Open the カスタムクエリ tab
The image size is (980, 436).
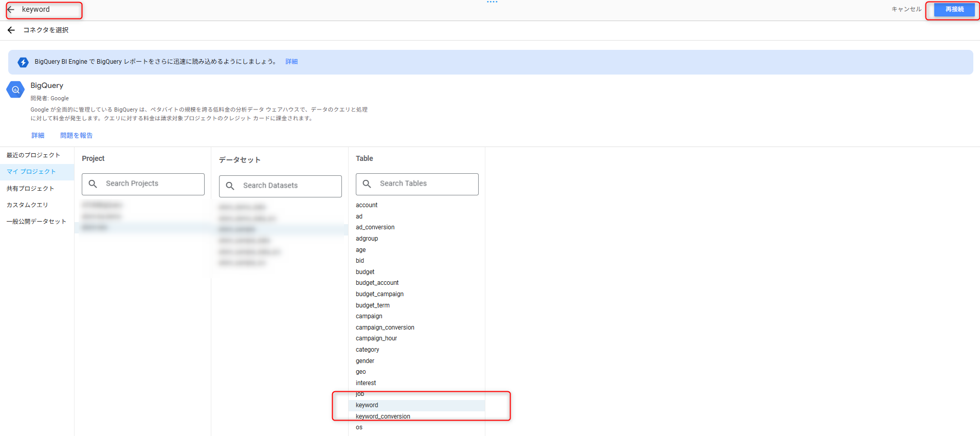click(x=27, y=205)
